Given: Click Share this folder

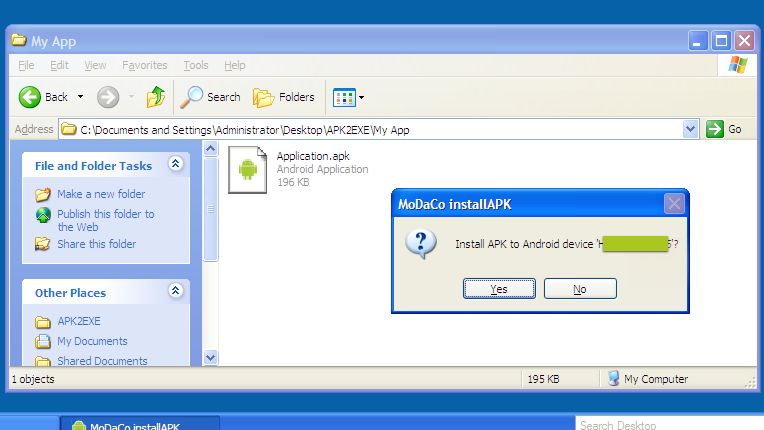Looking at the screenshot, I should (x=96, y=244).
